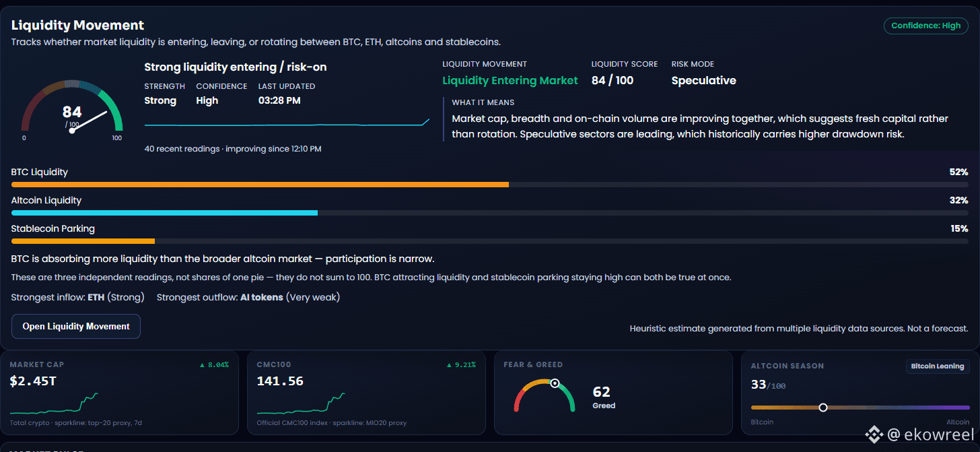Click 'Strong liquidity entering / risk-on' headline
This screenshot has height=452, width=980.
click(x=236, y=67)
